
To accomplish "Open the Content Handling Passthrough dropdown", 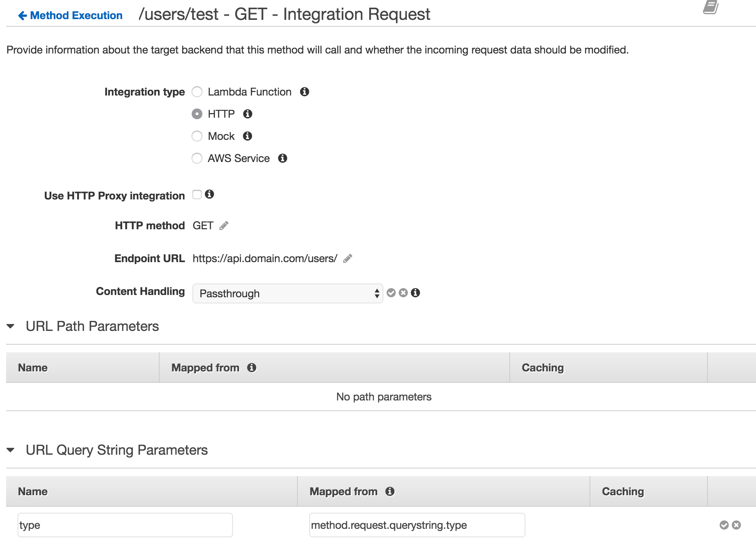I will click(288, 293).
